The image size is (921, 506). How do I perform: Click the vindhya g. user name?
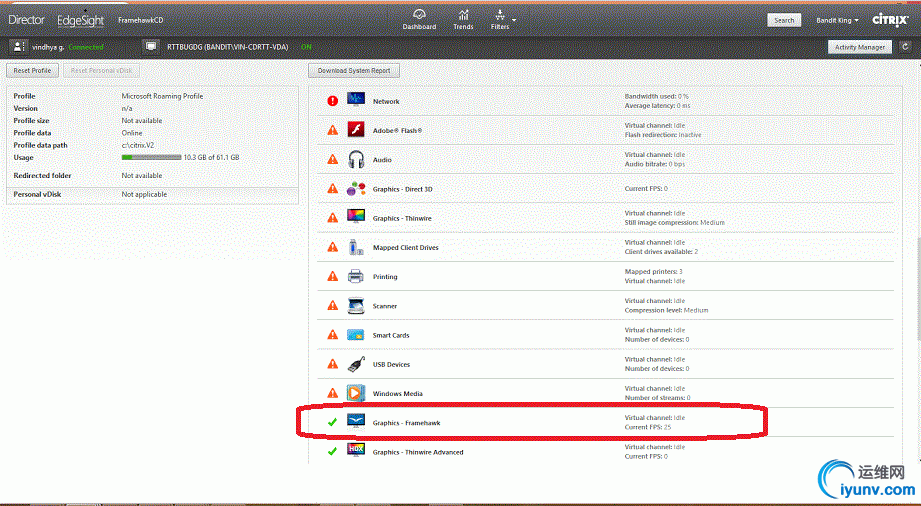tap(48, 47)
